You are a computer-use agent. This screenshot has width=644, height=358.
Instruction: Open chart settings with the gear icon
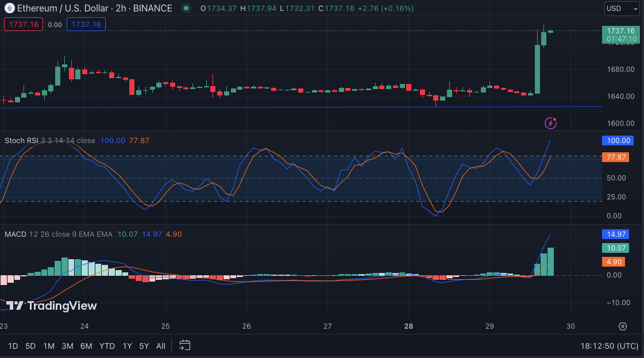click(623, 326)
